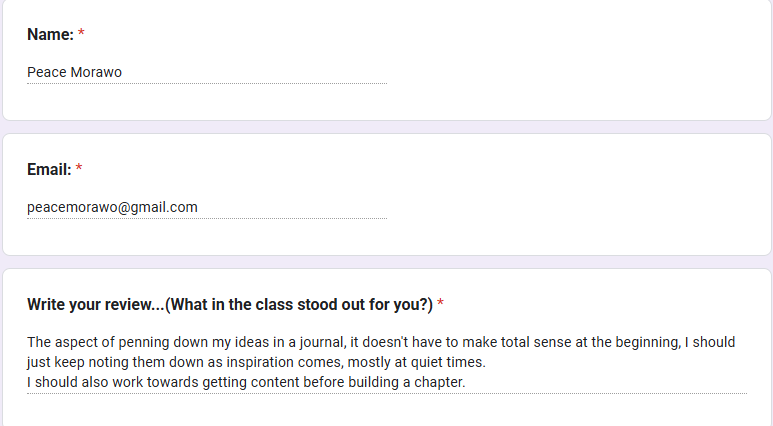Image resolution: width=773 pixels, height=426 pixels.
Task: Focus the review answer text area
Action: 387,362
